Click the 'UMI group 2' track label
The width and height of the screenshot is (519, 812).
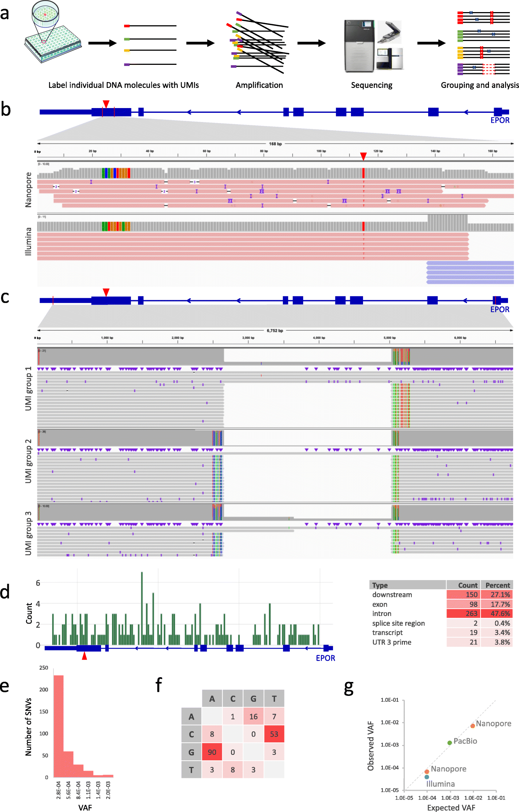point(28,461)
